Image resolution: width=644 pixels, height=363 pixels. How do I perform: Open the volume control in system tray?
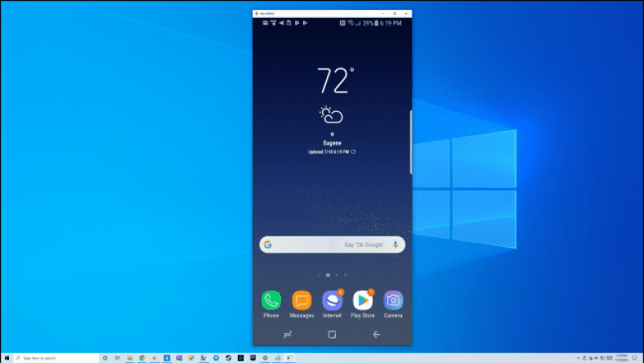(x=597, y=358)
